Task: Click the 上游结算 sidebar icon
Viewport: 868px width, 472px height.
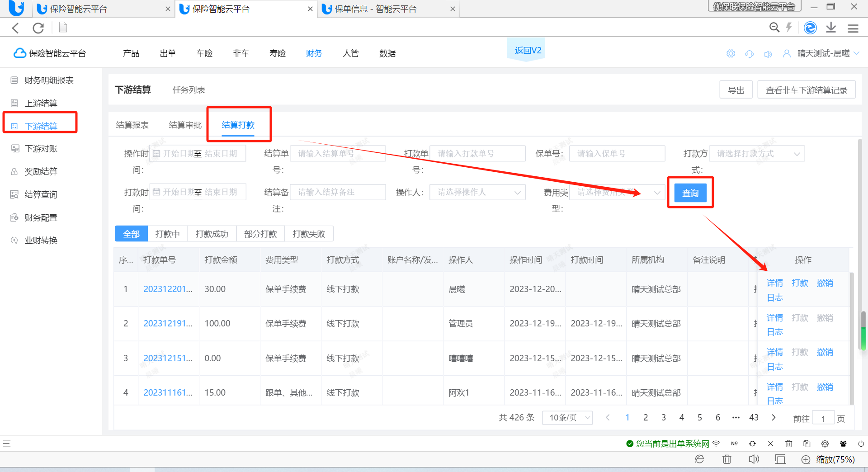Action: click(14, 103)
